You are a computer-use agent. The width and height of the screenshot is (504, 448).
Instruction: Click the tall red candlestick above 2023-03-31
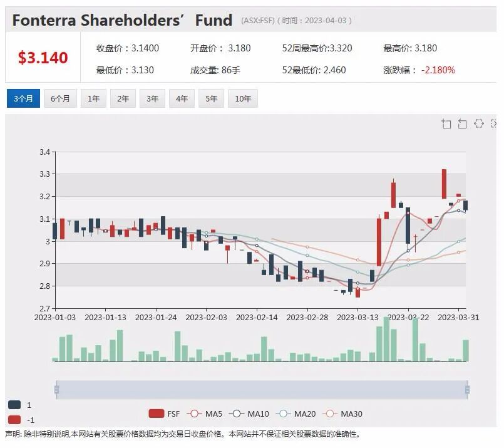(444, 184)
